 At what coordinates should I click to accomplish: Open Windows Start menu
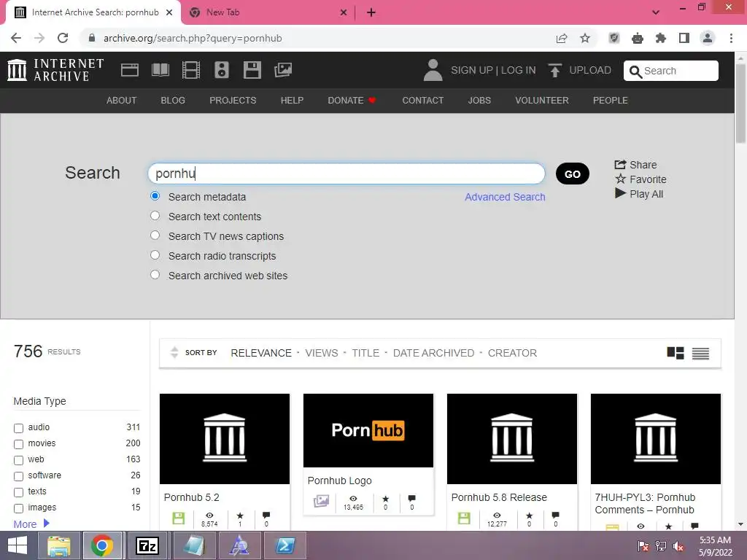click(18, 545)
